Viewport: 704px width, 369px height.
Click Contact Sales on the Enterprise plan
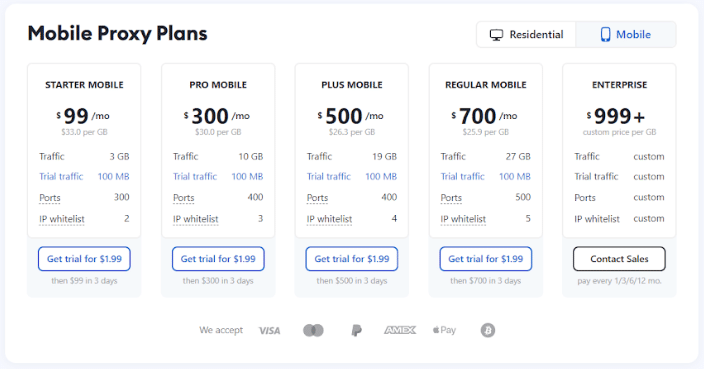[x=620, y=259]
